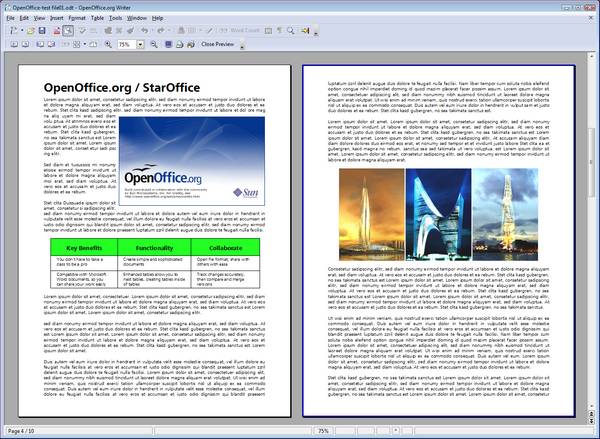Viewport: 600px width, 439px height.
Task: Click Export Directly as PDF icon
Action: pyautogui.click(x=57, y=31)
